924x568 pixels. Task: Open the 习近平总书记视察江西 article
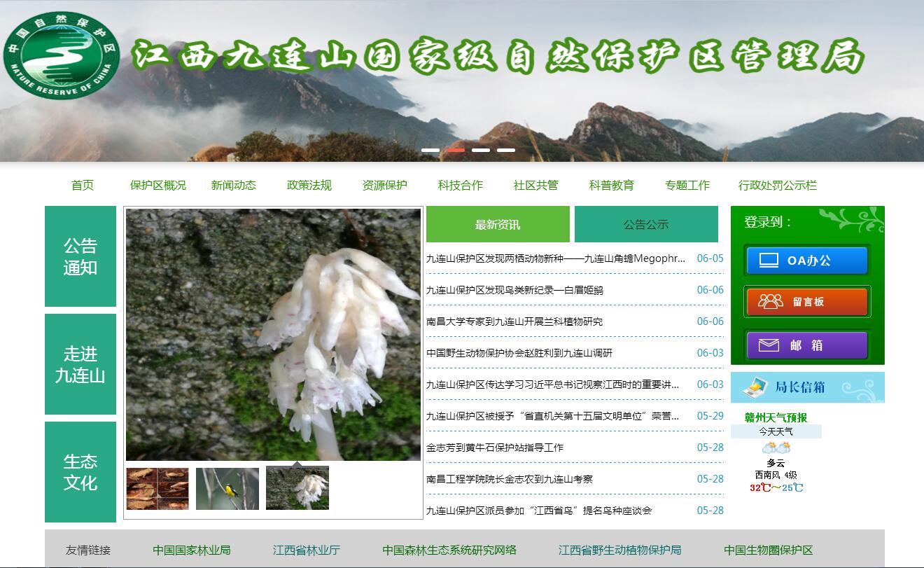click(x=553, y=385)
